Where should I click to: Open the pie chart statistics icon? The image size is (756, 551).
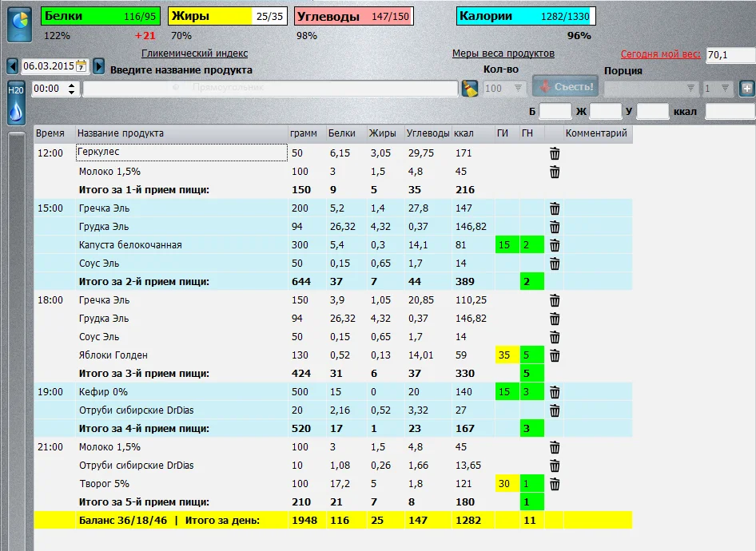(18, 24)
